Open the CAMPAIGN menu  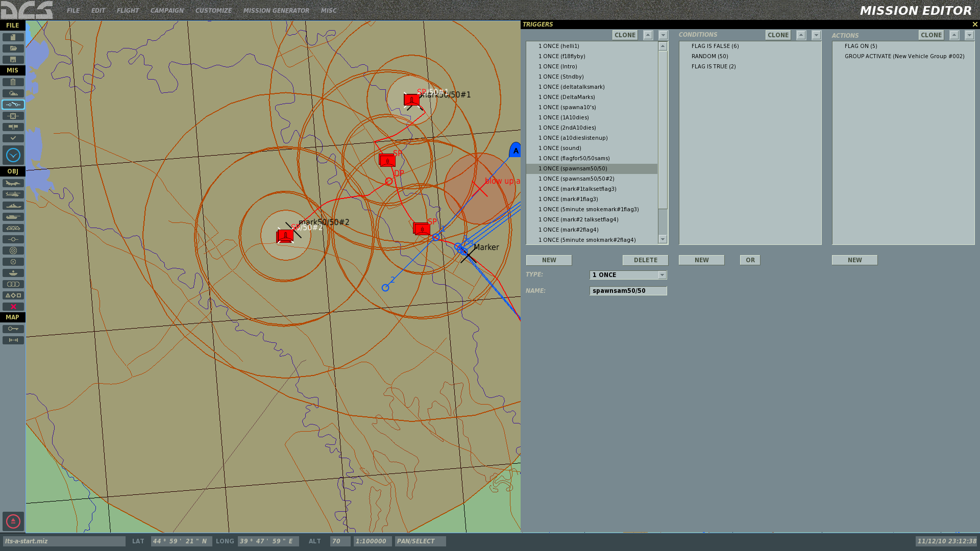(167, 10)
